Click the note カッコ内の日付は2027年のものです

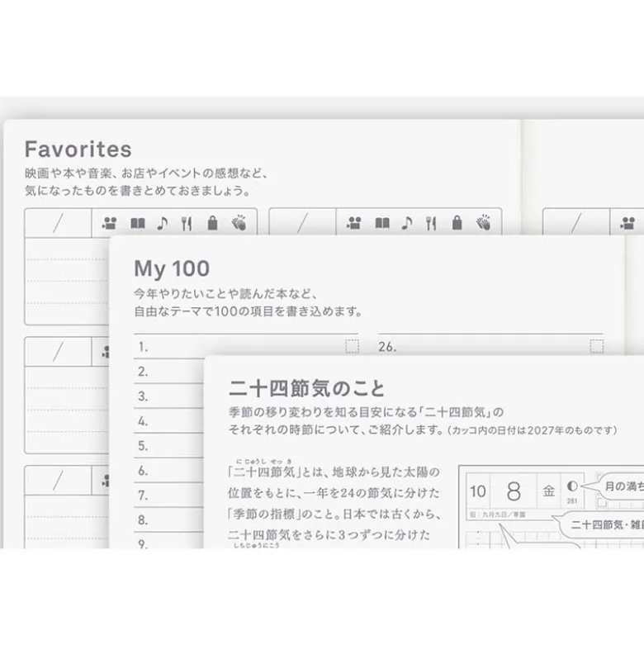coord(533,430)
